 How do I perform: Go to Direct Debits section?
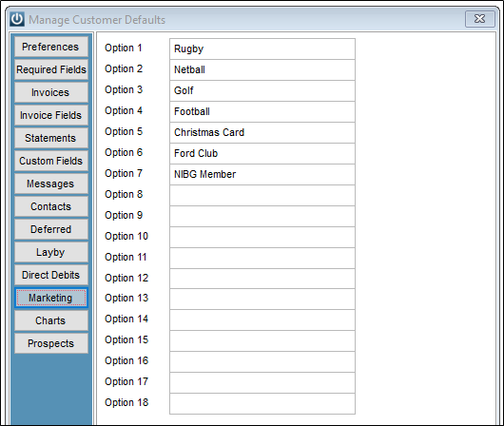51,275
